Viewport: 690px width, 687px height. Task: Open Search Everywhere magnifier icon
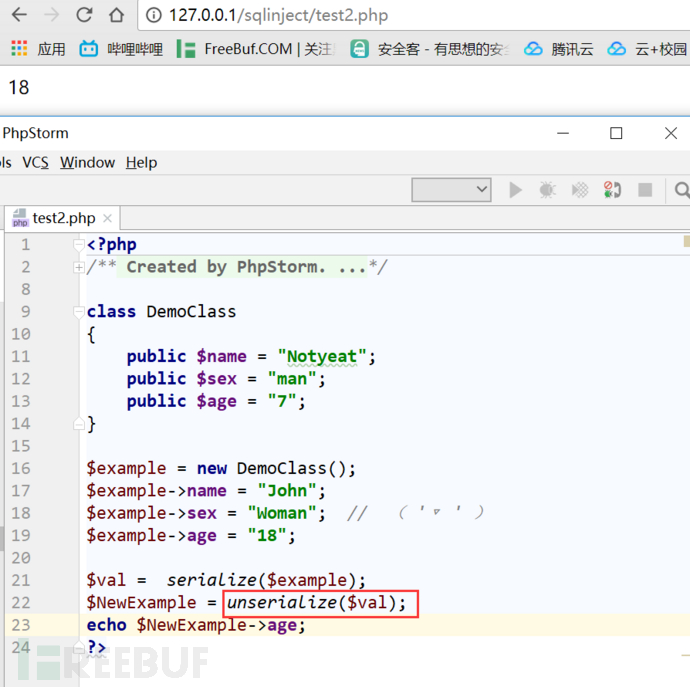click(x=680, y=190)
